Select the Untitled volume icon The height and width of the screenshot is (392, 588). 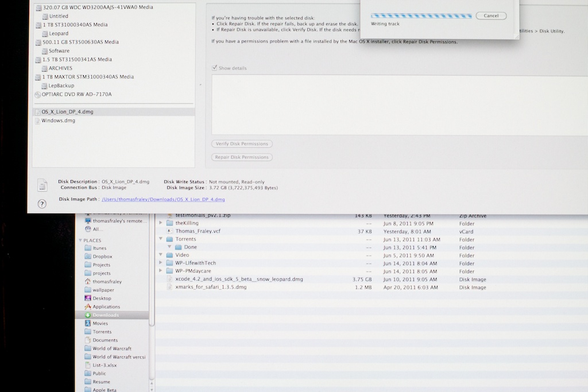[45, 17]
